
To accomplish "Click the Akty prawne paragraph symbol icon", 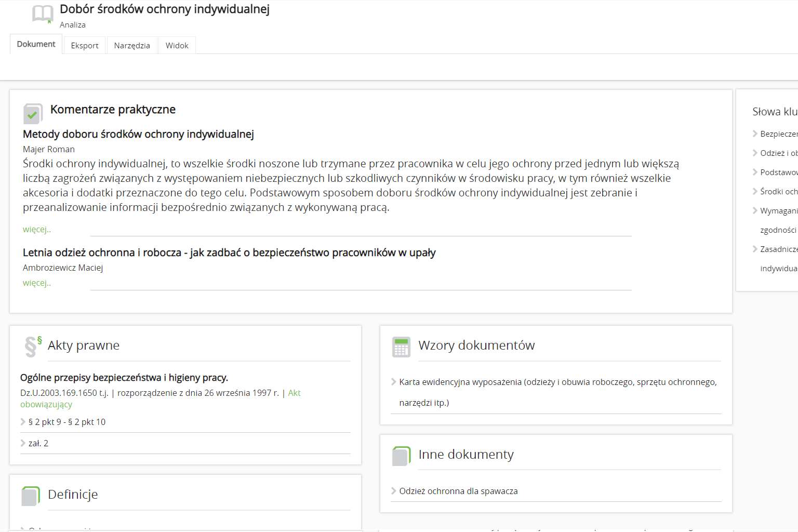I will pos(33,347).
